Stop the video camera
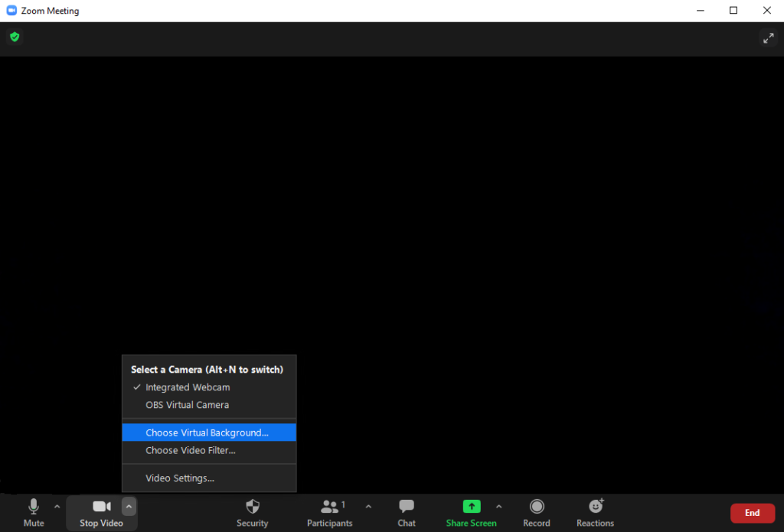 click(x=101, y=512)
